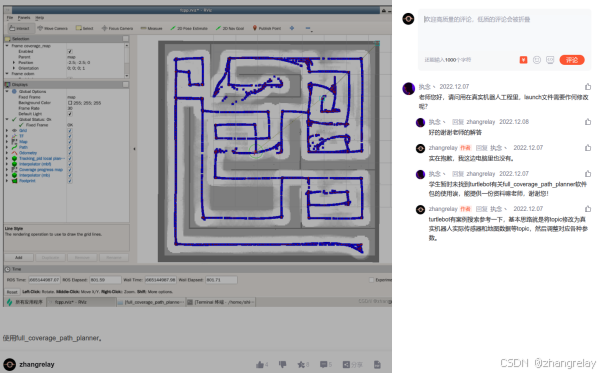Image resolution: width=602 pixels, height=374 pixels.
Task: Click Selection panel scrollbar down arrow
Action: coord(127,76)
